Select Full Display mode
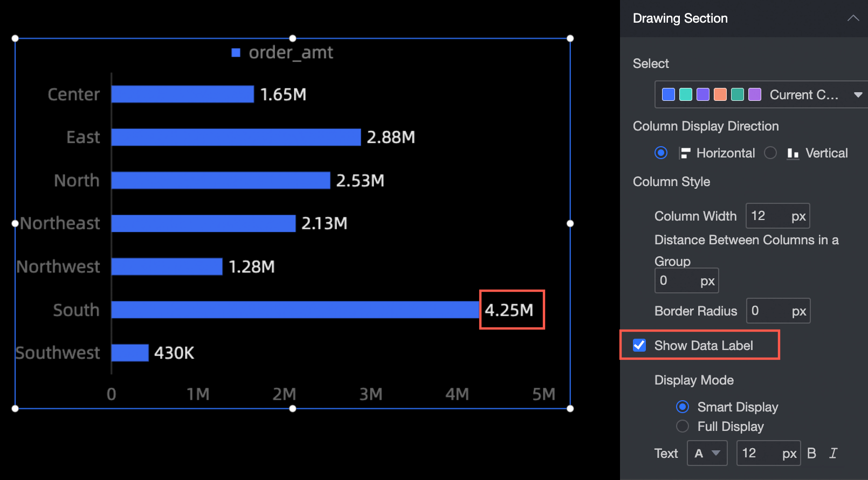868x480 pixels. click(x=683, y=426)
